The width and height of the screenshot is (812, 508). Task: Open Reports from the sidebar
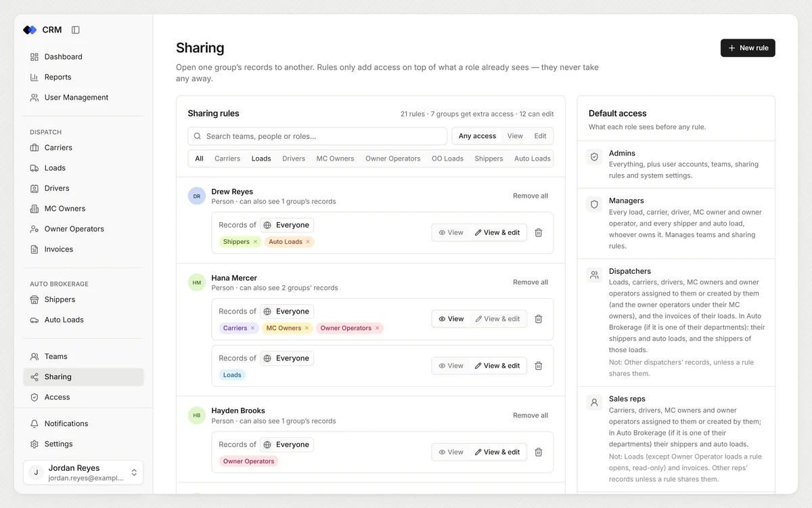tap(83, 77)
